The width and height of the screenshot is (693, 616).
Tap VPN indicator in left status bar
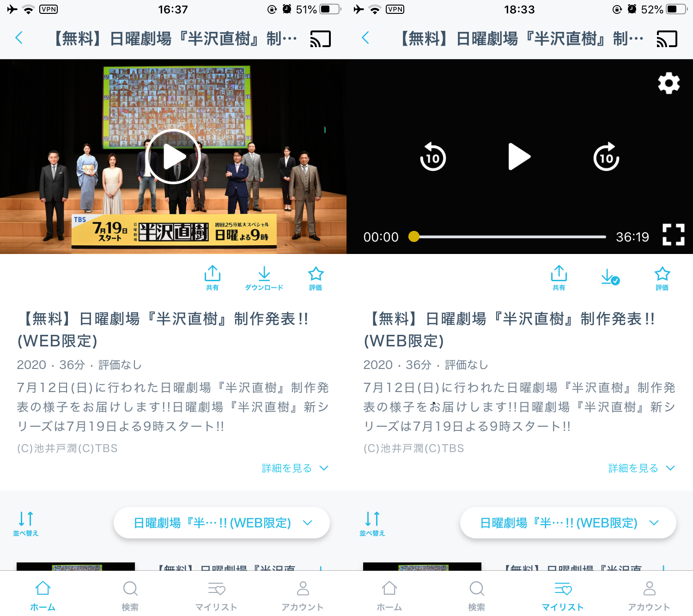click(49, 9)
